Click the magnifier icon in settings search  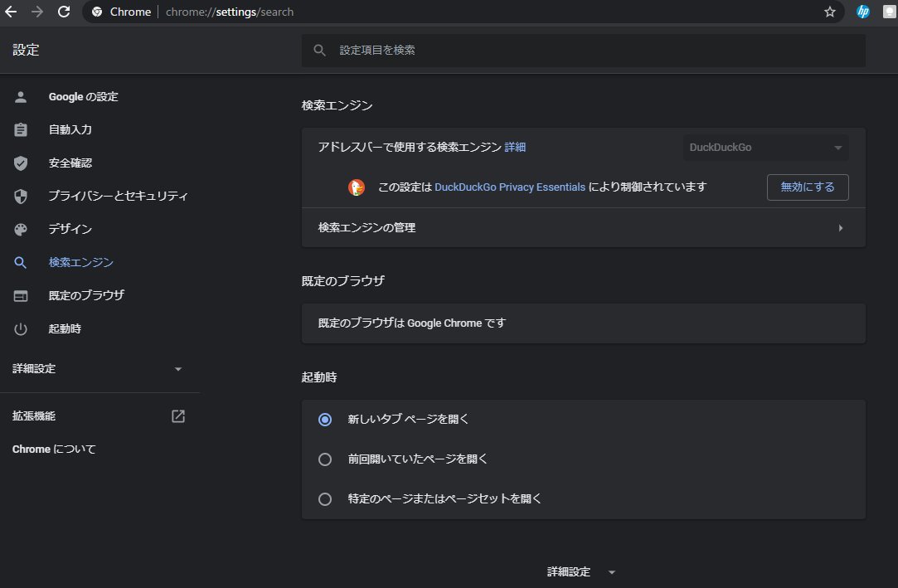(319, 51)
